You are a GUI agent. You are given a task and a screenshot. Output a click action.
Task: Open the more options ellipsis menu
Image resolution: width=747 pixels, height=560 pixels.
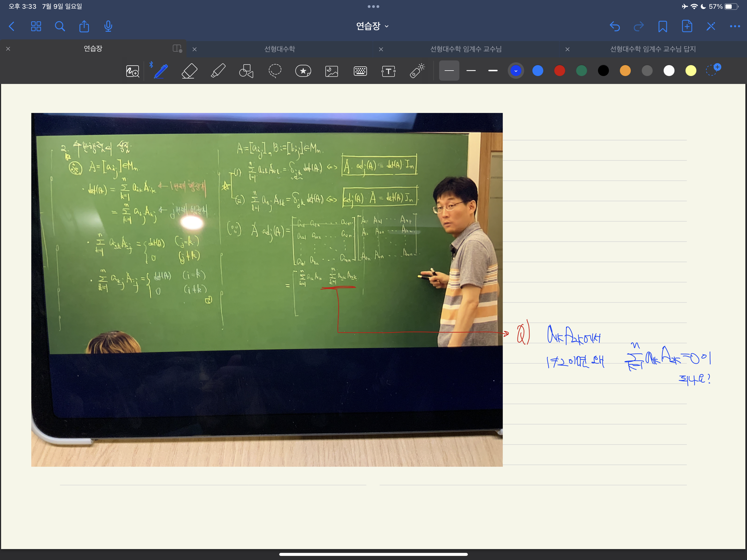[735, 26]
